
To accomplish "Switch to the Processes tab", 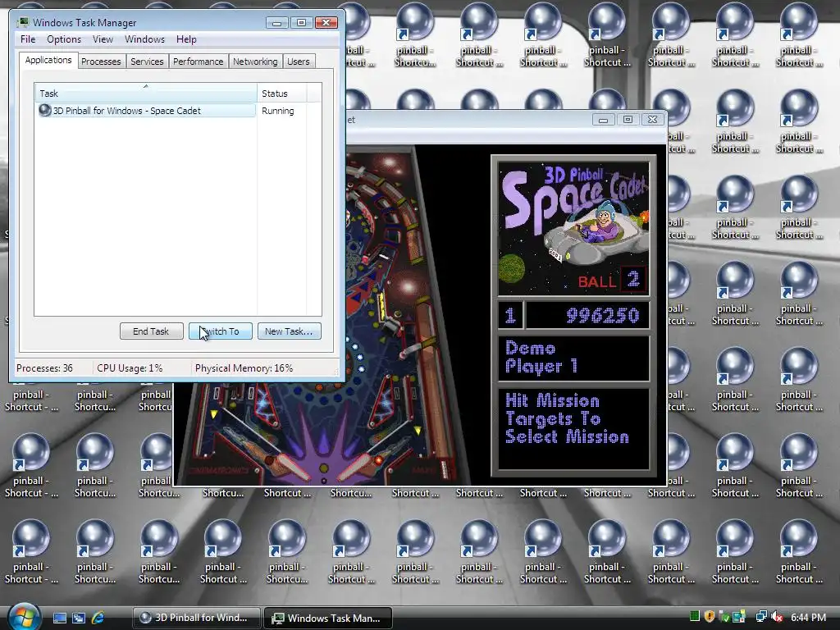I will click(x=101, y=62).
